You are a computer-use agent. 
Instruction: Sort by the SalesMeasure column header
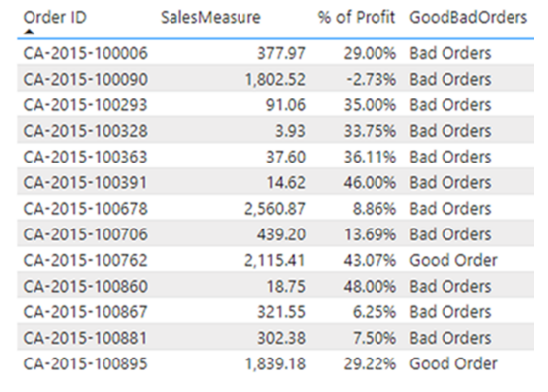[x=211, y=17]
